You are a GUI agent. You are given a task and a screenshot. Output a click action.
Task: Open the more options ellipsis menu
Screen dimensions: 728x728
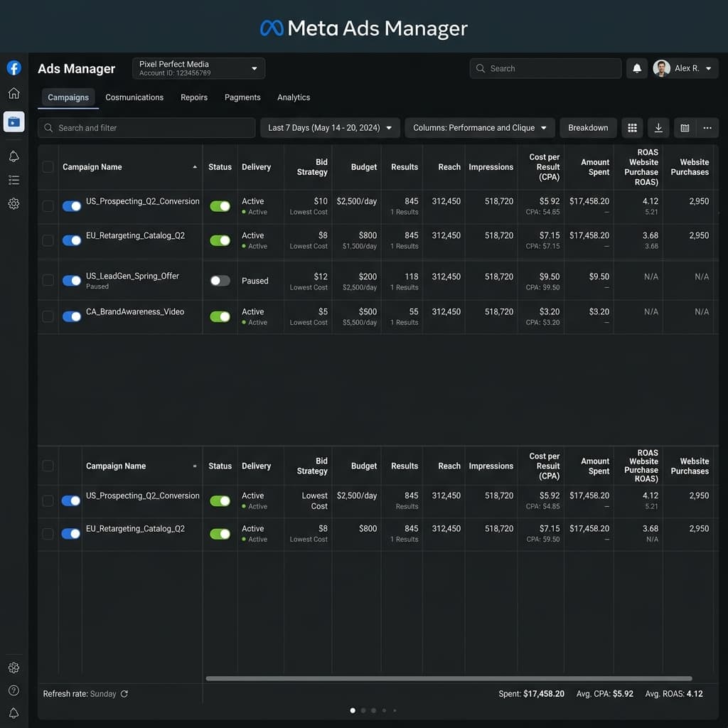(707, 128)
